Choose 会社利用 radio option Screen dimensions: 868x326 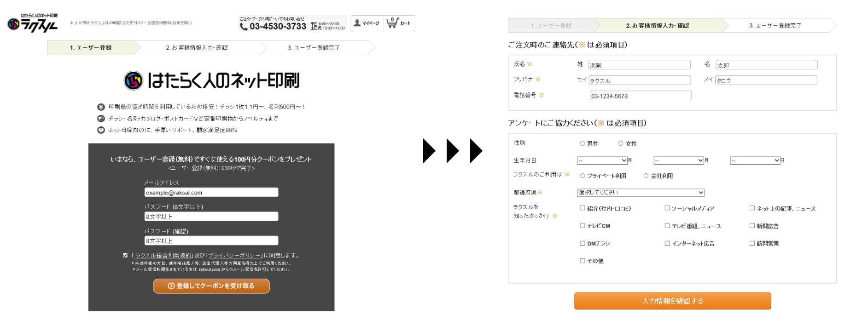[x=646, y=176]
